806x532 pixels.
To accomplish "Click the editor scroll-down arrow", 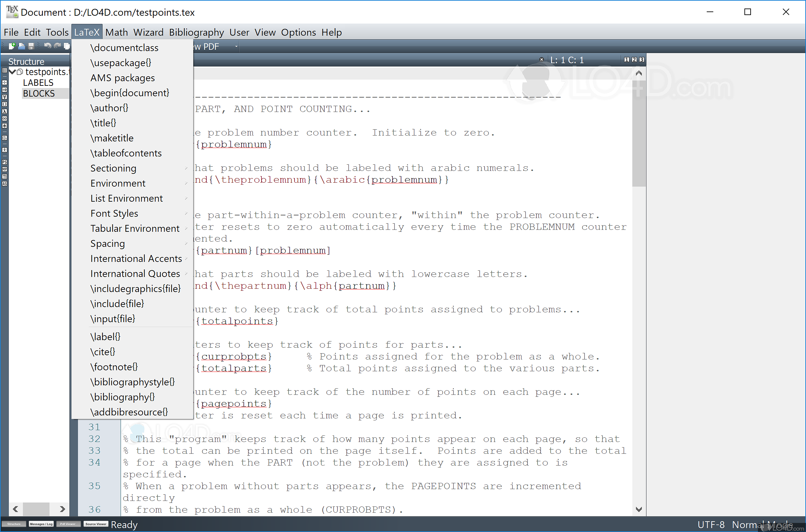I will click(639, 509).
